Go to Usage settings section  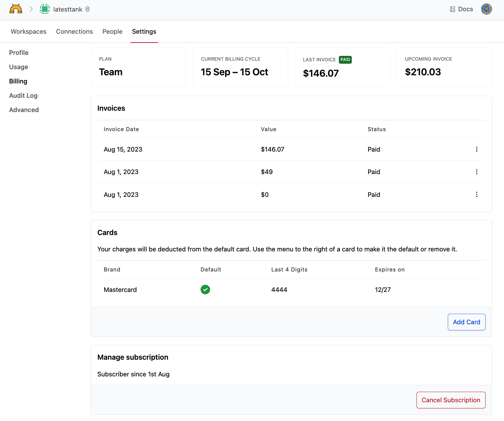point(19,67)
